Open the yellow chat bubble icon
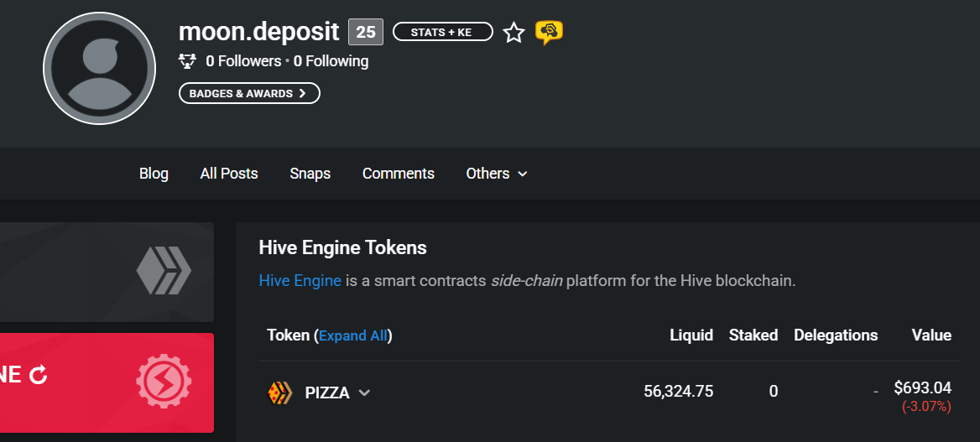Image resolution: width=980 pixels, height=442 pixels. pyautogui.click(x=549, y=32)
